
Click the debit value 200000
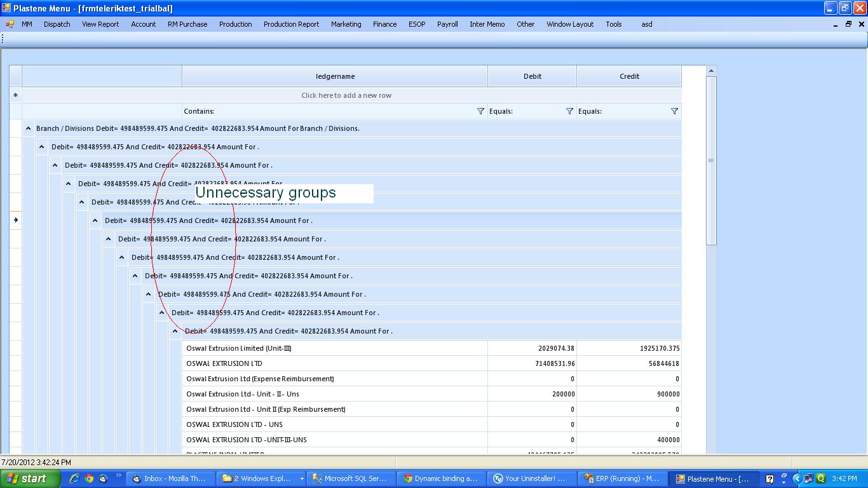coord(564,394)
